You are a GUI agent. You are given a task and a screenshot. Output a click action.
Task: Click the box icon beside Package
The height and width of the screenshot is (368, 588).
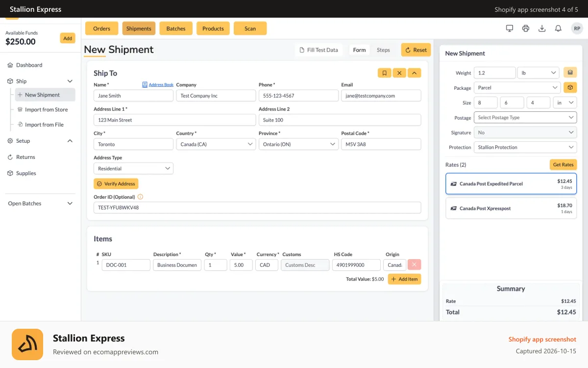(x=570, y=88)
